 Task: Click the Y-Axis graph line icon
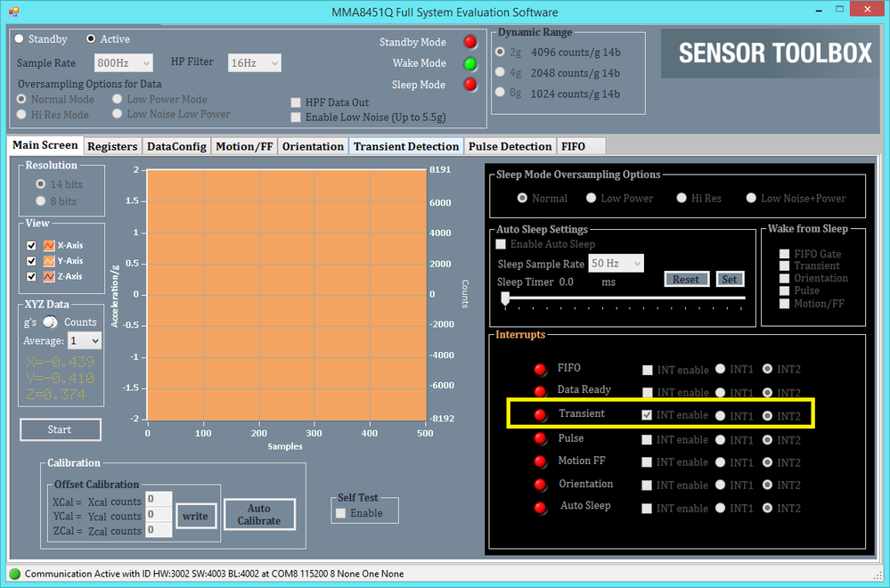pos(49,261)
